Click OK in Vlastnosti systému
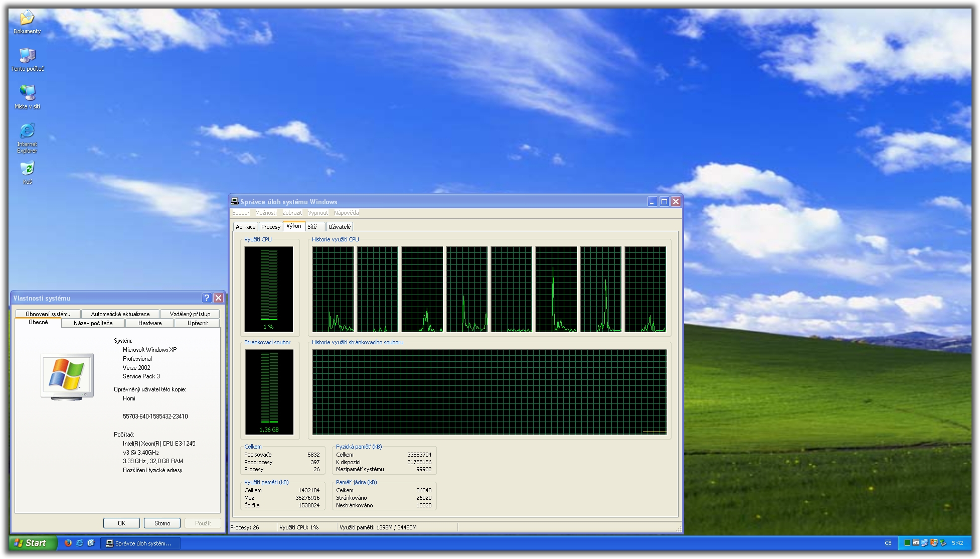Image resolution: width=980 pixels, height=559 pixels. (121, 523)
